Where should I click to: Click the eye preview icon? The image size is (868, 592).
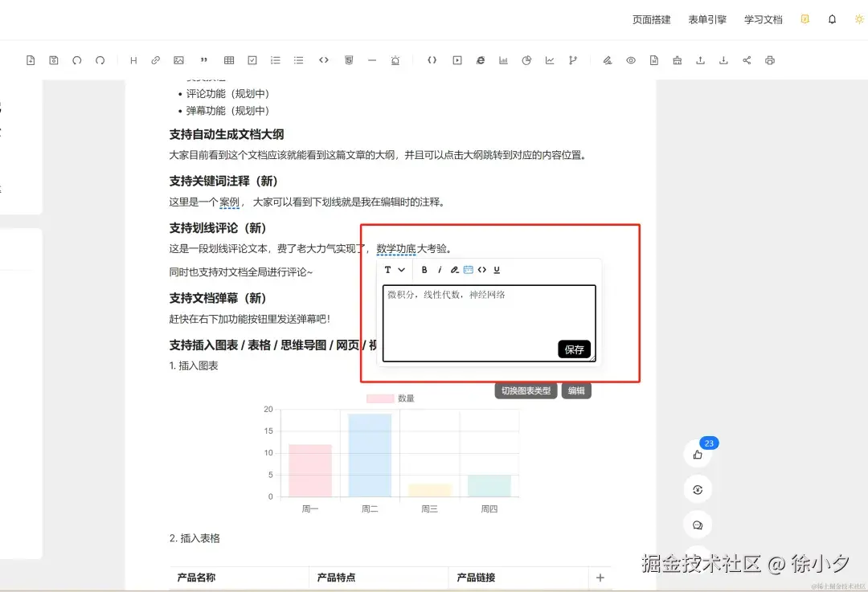point(631,59)
